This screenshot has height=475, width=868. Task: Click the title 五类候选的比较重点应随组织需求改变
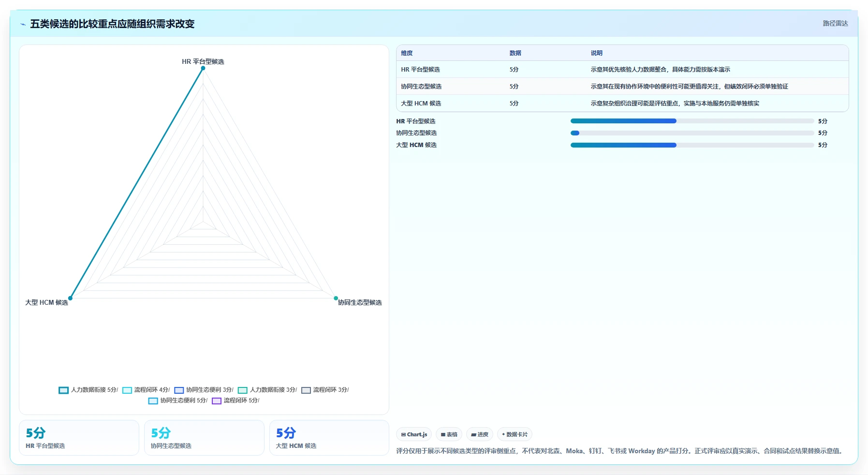tap(112, 24)
